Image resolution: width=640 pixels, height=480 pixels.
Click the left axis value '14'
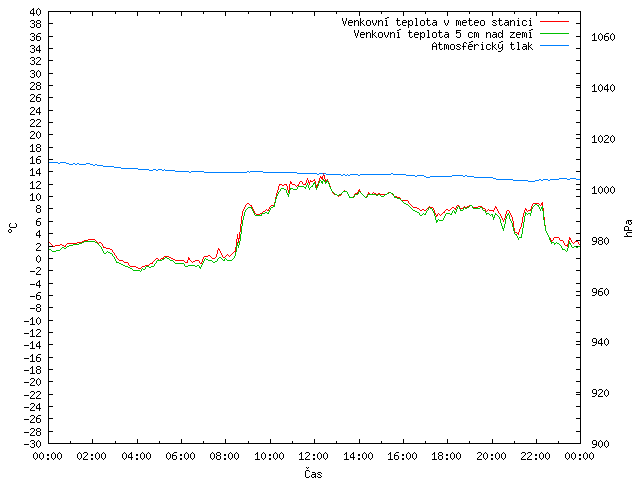[x=36, y=172]
